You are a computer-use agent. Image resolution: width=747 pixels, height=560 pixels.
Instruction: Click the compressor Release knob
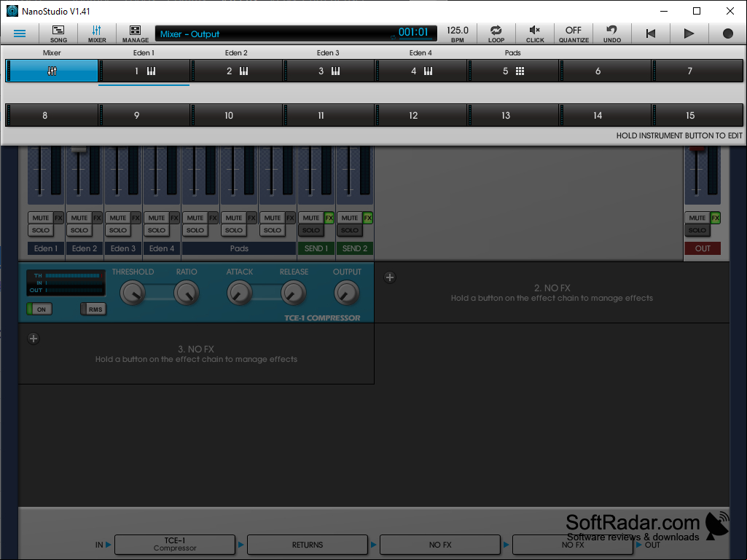click(x=294, y=293)
